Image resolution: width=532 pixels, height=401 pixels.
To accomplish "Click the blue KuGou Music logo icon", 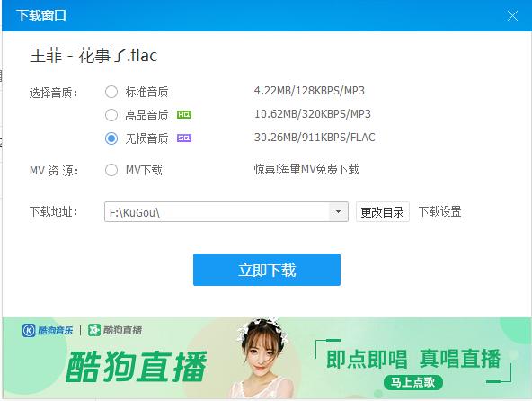I will coord(29,330).
